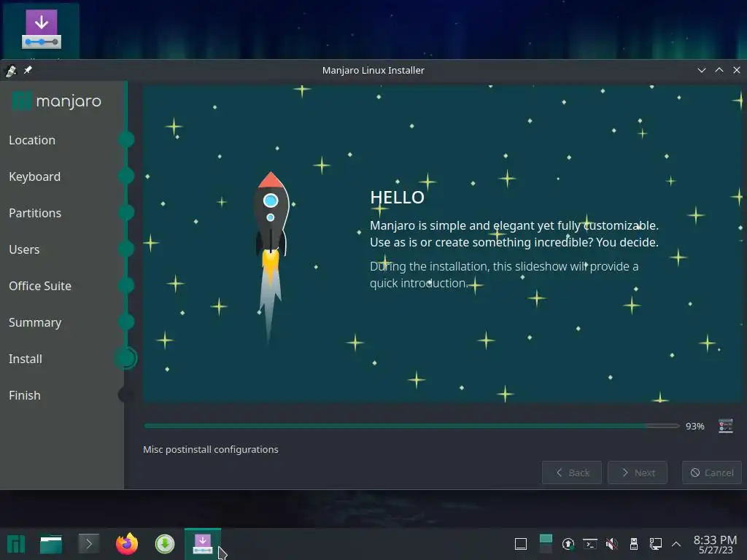The image size is (747, 560).
Task: Select the Summary step in the sidebar
Action: point(35,322)
